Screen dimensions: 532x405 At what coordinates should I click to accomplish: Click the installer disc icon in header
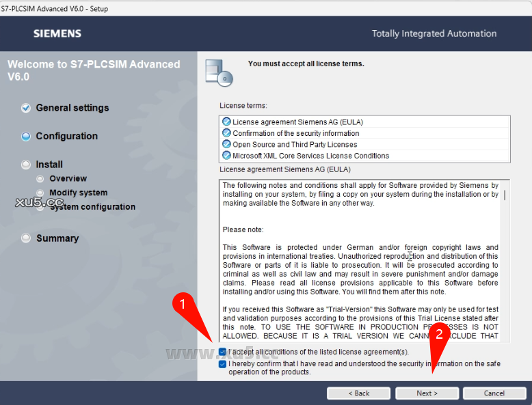[219, 72]
